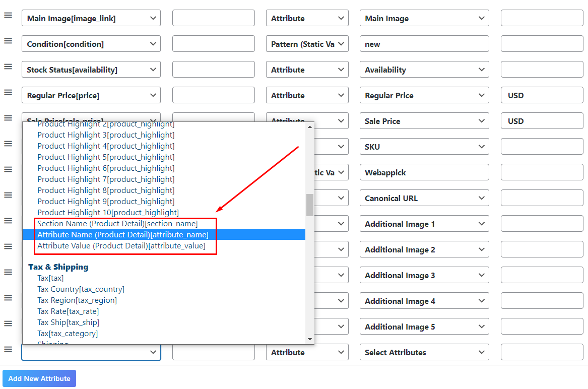The height and width of the screenshot is (389, 588).
Task: Select "Attribute Value (Product Detail)" from the list
Action: pos(121,245)
